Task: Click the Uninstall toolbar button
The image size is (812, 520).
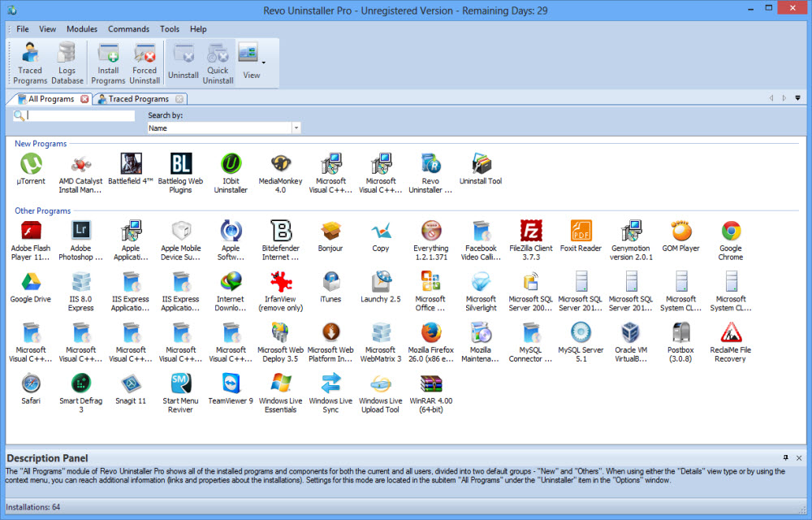Action: tap(184, 62)
